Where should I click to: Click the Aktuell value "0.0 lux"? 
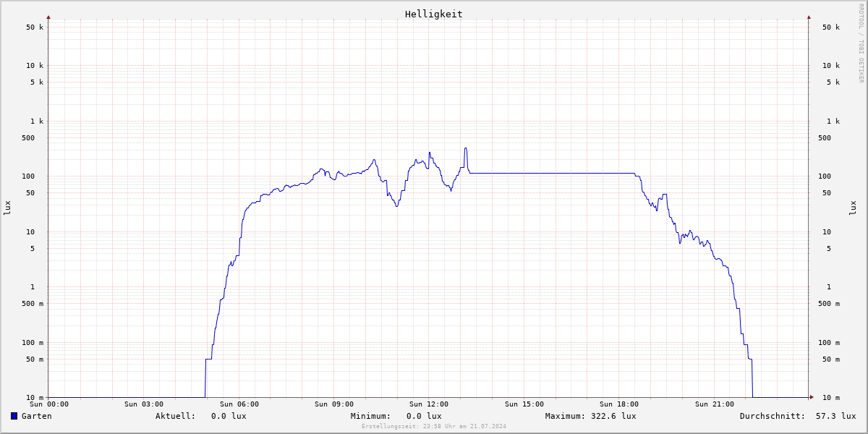tap(229, 416)
